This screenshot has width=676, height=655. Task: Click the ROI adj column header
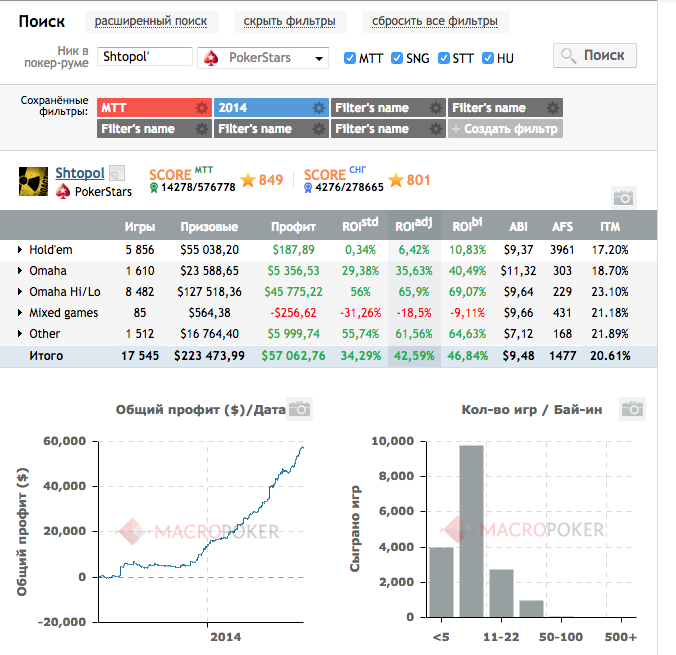pyautogui.click(x=414, y=225)
